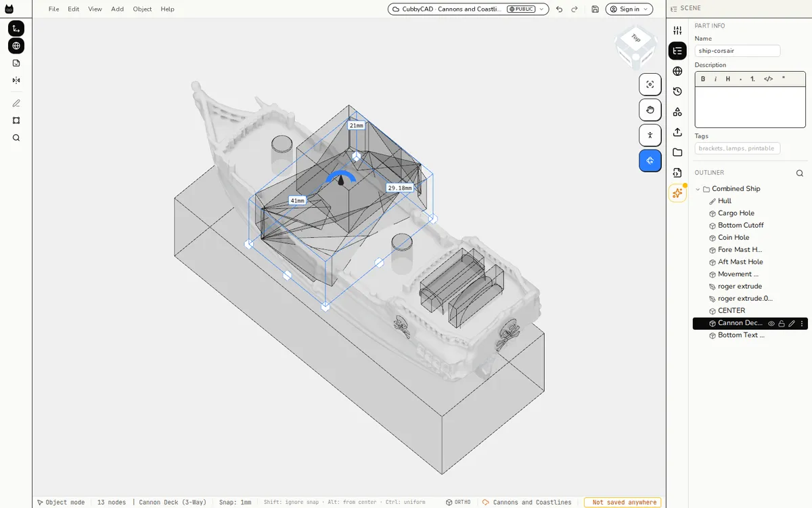
Task: Open more options on Cannon Deck row
Action: pyautogui.click(x=802, y=324)
